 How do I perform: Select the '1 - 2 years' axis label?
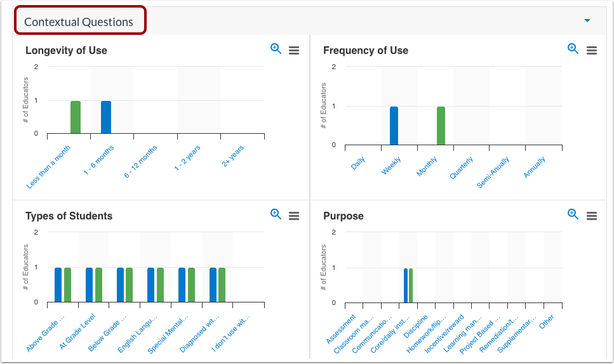(x=187, y=157)
